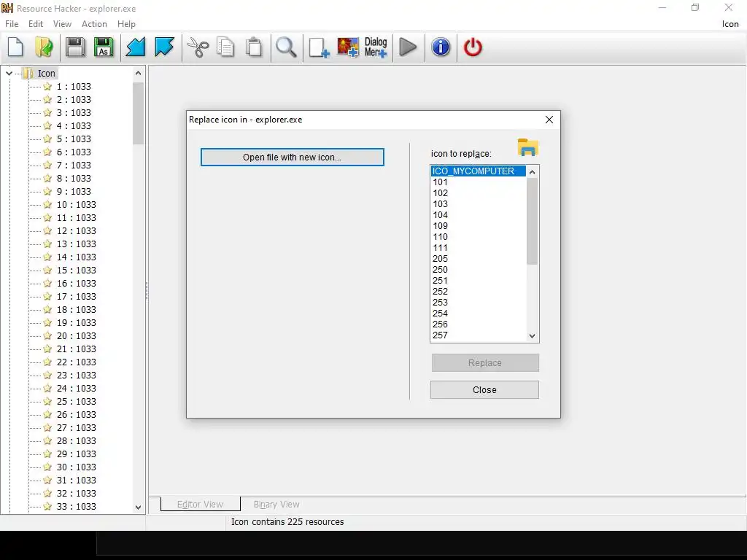Select 101 in icon to replace list
The height and width of the screenshot is (560, 747).
tap(479, 182)
